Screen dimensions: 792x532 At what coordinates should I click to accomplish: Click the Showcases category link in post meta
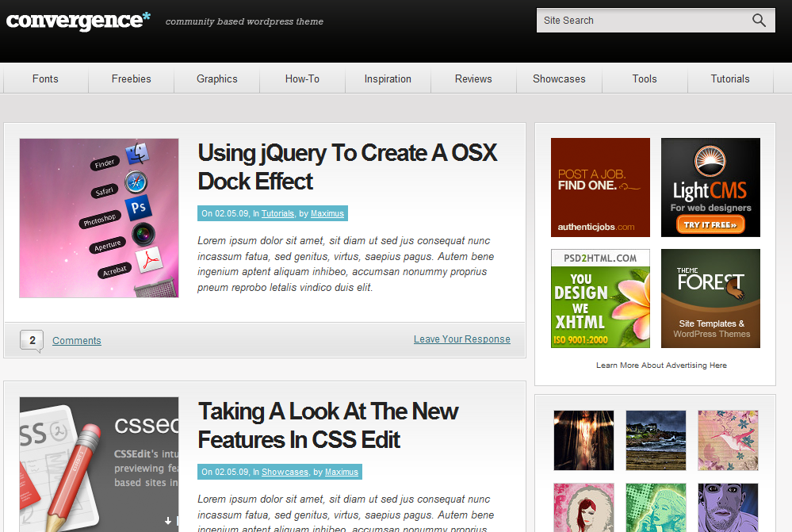click(x=285, y=472)
